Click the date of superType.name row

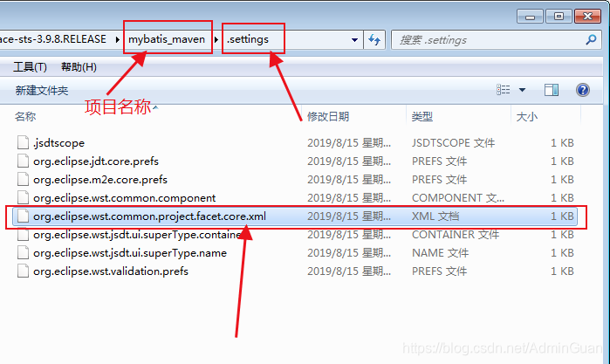coord(349,252)
